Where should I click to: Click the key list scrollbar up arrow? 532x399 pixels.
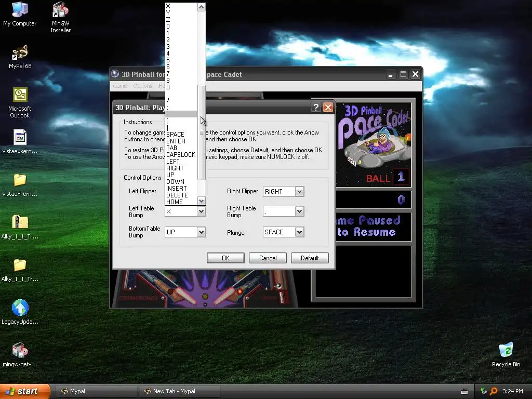pos(201,7)
